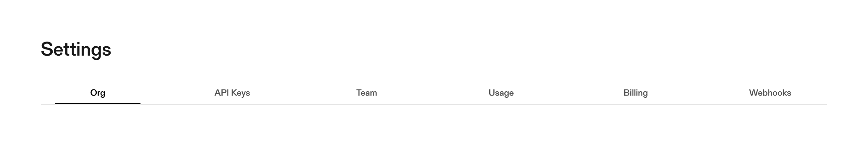Show Billing settings section
This screenshot has height=146, width=868.
[635, 93]
